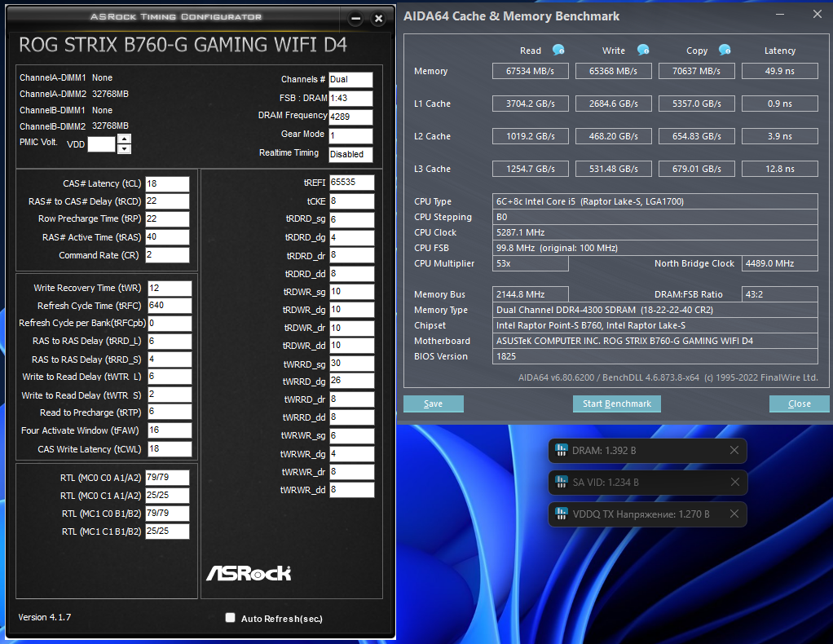Click the Start Benchmark button
The width and height of the screenshot is (833, 644).
[616, 404]
